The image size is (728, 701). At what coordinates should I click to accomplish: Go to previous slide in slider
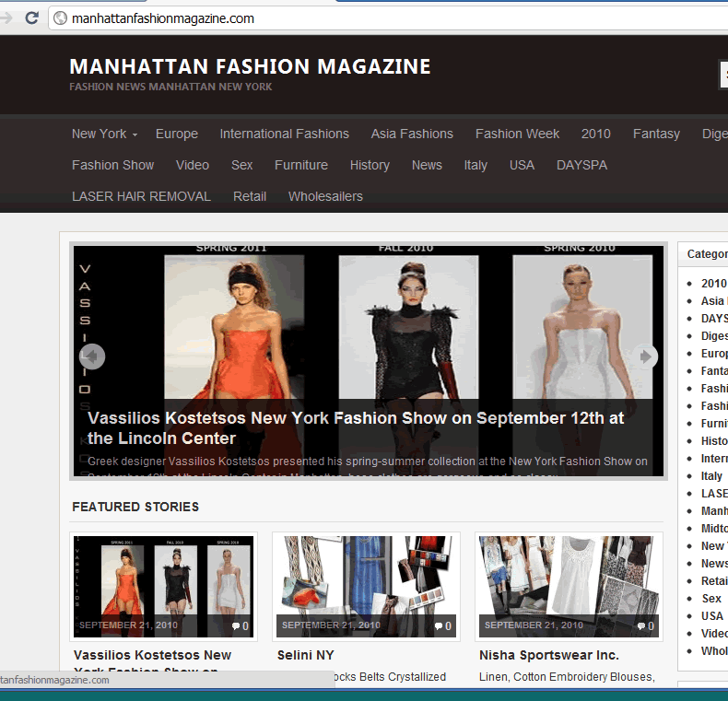(92, 356)
